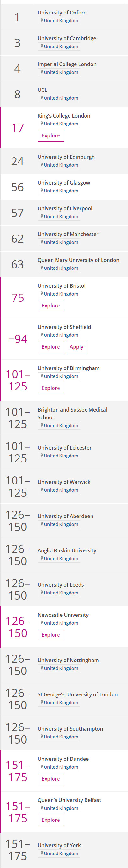Apply to University of Sheffield
Viewport: 128px width, 868px height.
[x=76, y=347]
